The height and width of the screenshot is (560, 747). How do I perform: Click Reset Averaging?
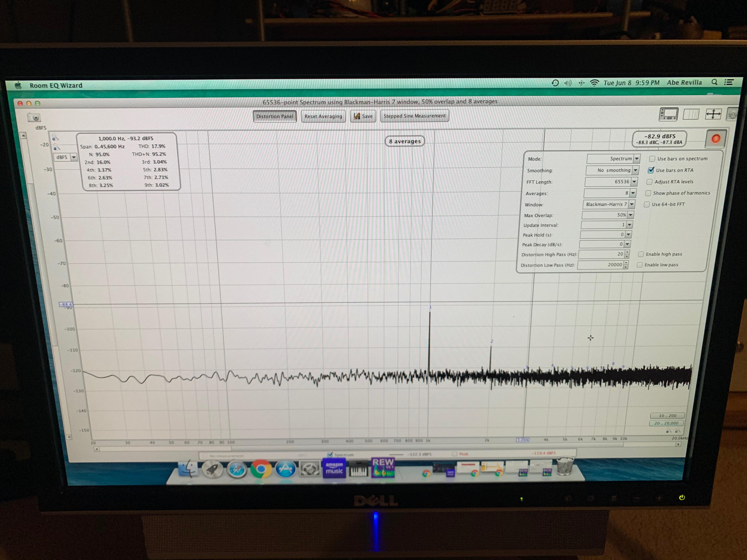point(323,116)
